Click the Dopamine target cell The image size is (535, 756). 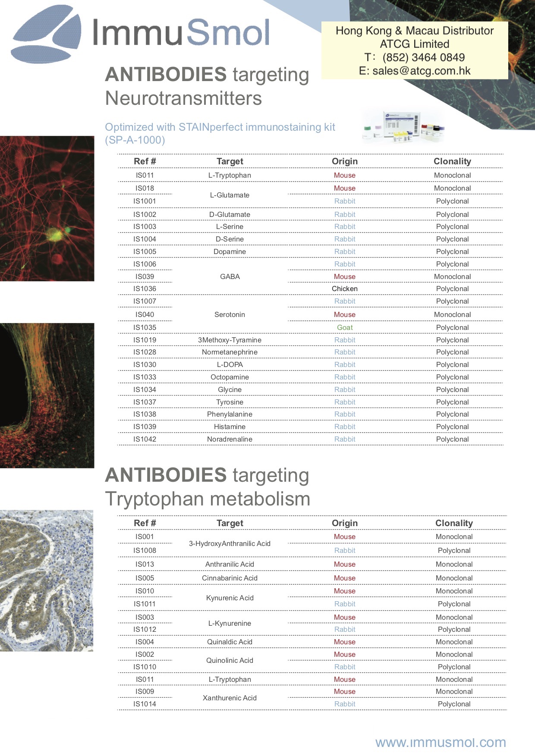[x=230, y=251]
